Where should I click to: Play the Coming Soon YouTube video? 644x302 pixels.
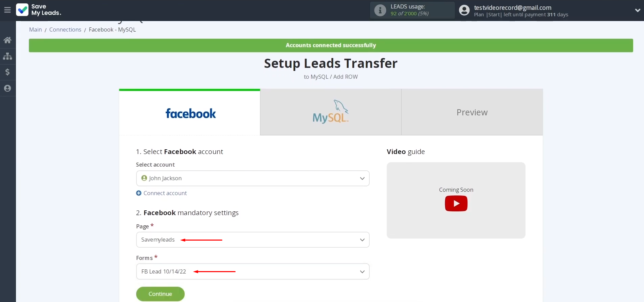[x=456, y=204]
